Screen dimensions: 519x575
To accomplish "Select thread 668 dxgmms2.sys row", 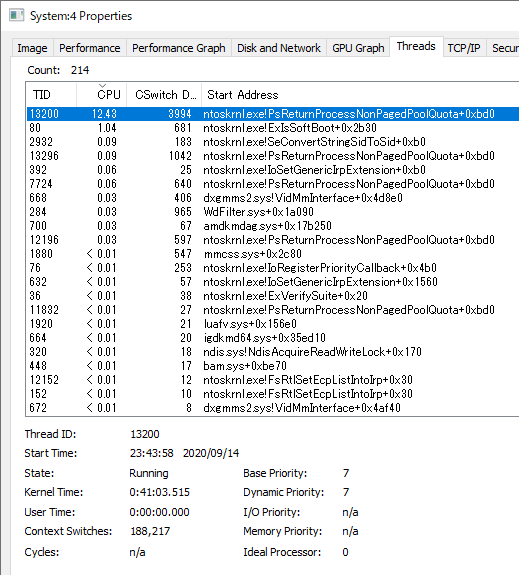I will [x=273, y=198].
